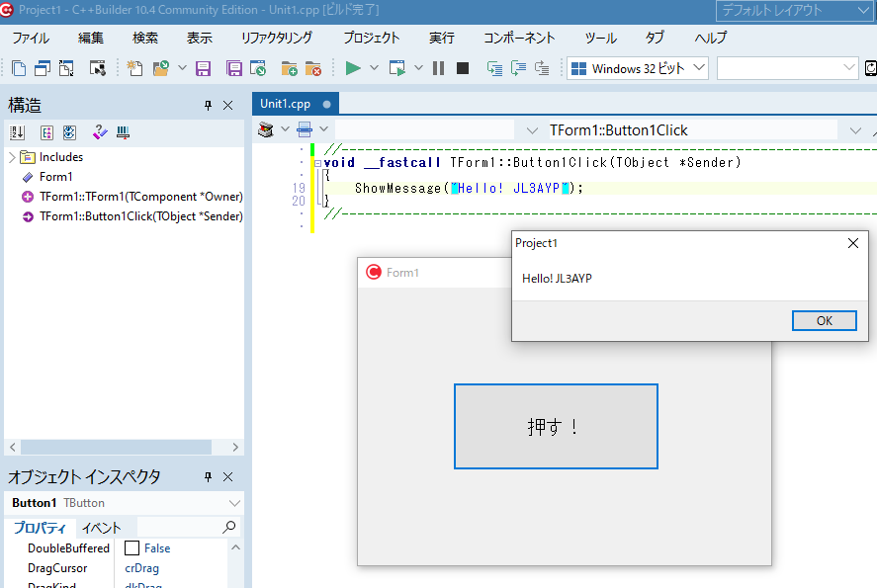Open a project with the folder icon
This screenshot has width=877, height=588.
161,68
